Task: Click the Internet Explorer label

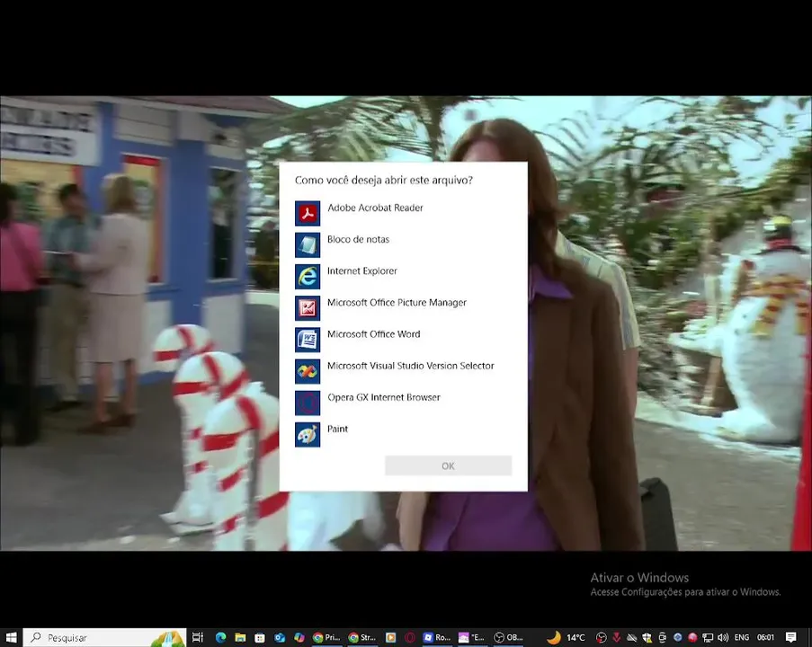Action: [x=362, y=270]
